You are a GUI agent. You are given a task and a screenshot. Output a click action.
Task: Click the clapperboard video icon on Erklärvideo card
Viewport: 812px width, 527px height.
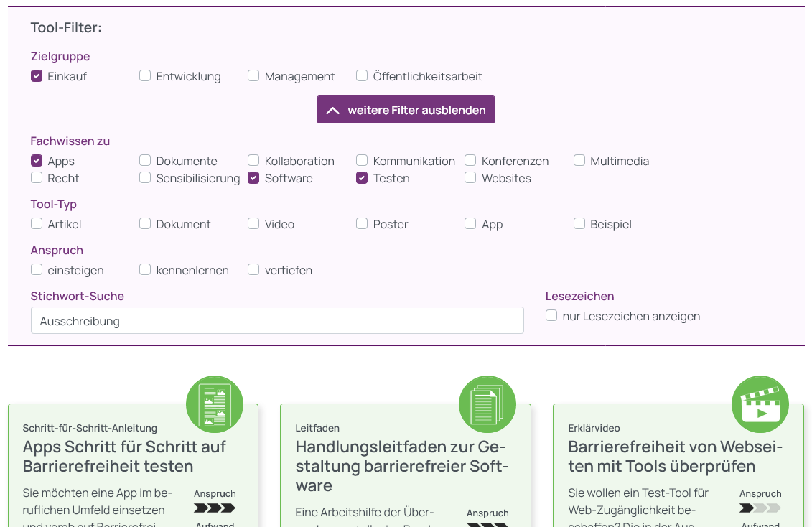point(760,404)
